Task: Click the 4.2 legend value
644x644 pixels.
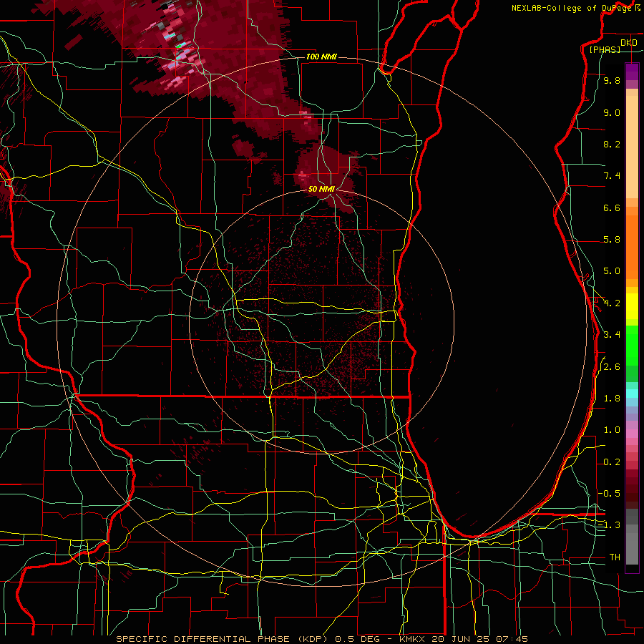Action: (x=612, y=303)
